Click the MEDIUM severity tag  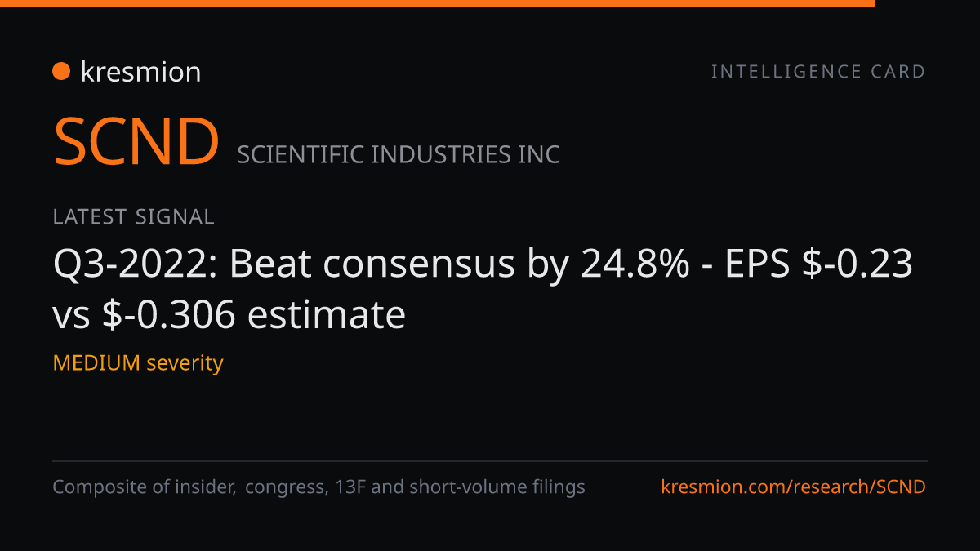point(138,363)
